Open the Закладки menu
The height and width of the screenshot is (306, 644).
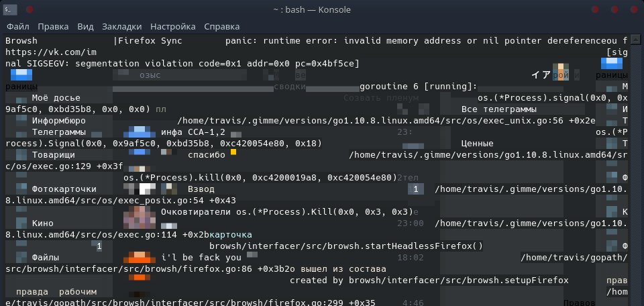pyautogui.click(x=121, y=27)
